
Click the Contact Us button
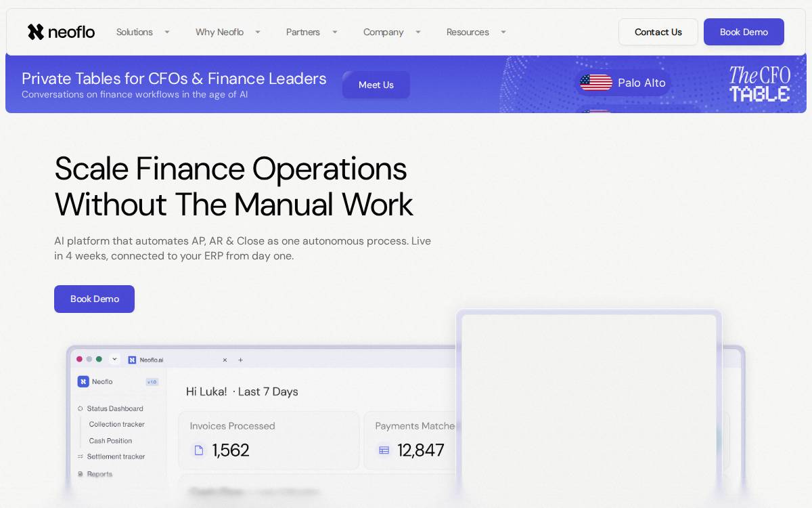(658, 32)
